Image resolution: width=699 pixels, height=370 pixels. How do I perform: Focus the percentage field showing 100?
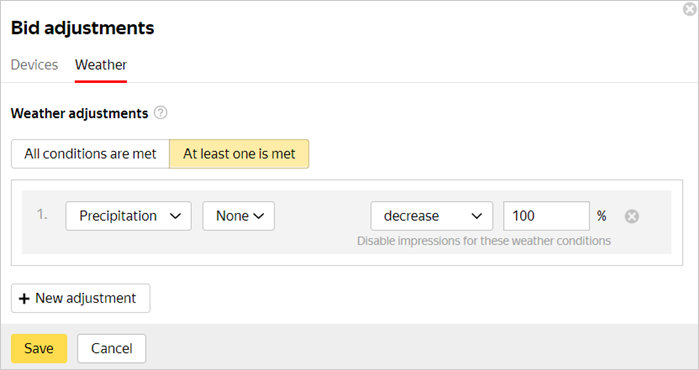pyautogui.click(x=546, y=216)
